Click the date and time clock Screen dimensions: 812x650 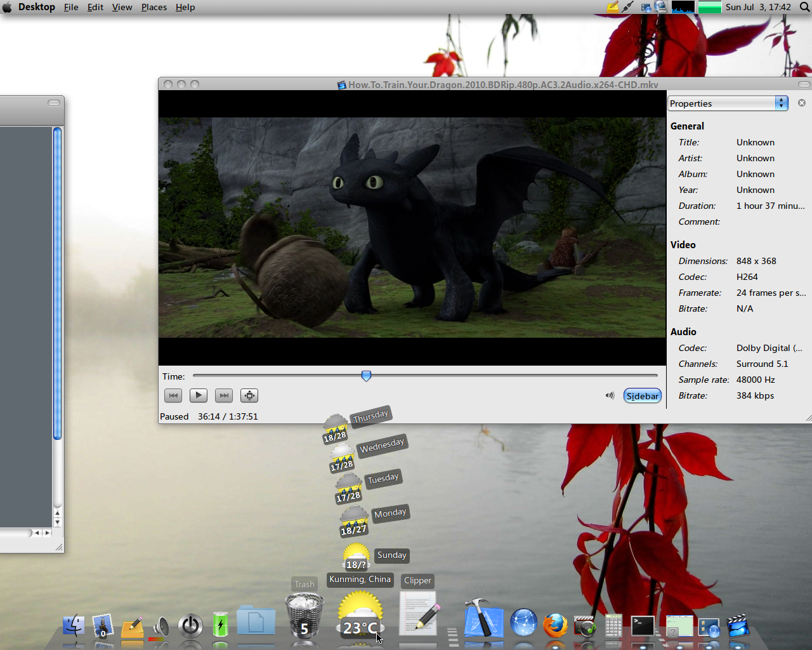click(x=758, y=7)
